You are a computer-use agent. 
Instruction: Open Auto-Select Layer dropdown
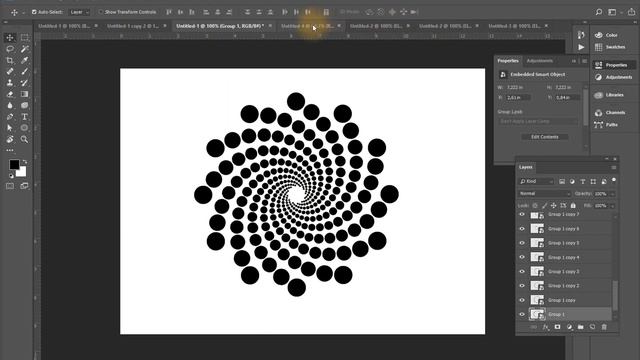click(79, 12)
